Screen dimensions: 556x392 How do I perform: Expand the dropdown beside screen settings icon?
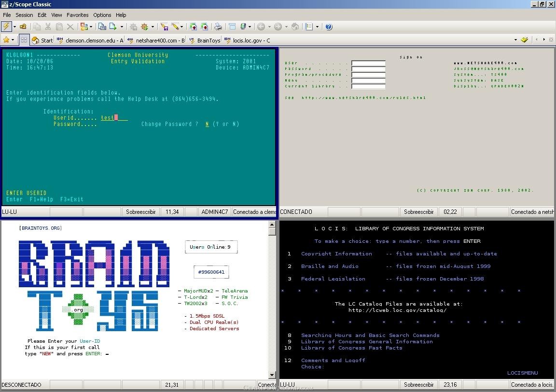pyautogui.click(x=91, y=27)
